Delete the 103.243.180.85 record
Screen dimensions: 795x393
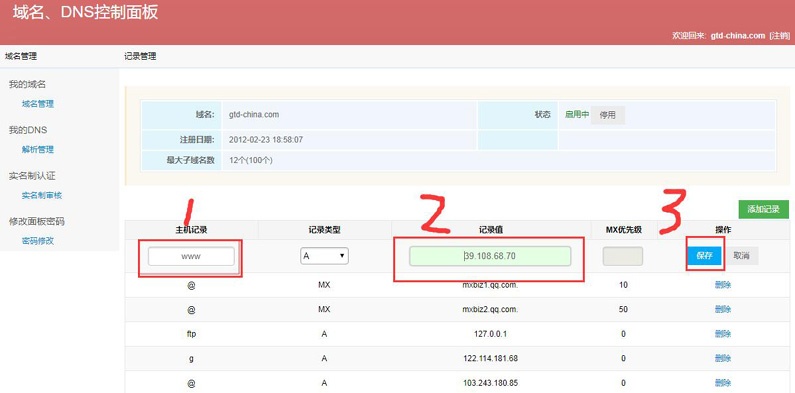click(723, 382)
